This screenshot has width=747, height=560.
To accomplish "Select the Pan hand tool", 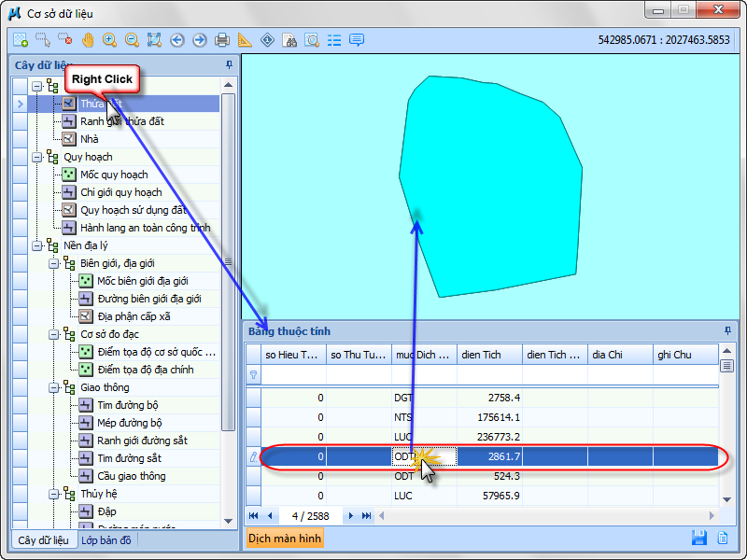I will tap(88, 40).
